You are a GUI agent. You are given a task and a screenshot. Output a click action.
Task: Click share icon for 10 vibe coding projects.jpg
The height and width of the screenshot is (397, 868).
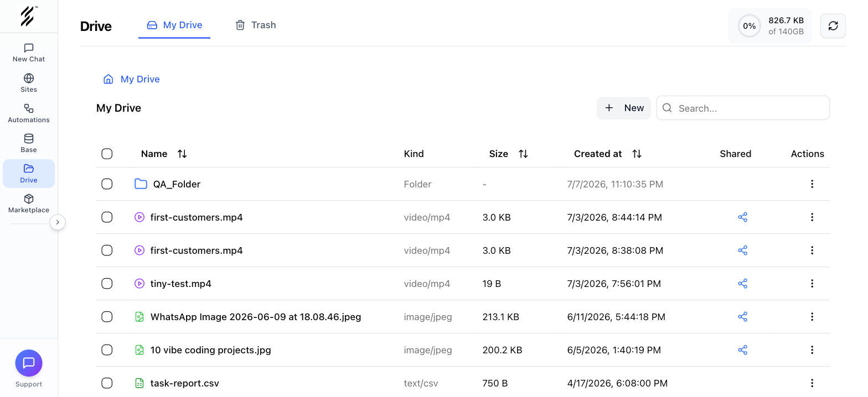tap(743, 350)
